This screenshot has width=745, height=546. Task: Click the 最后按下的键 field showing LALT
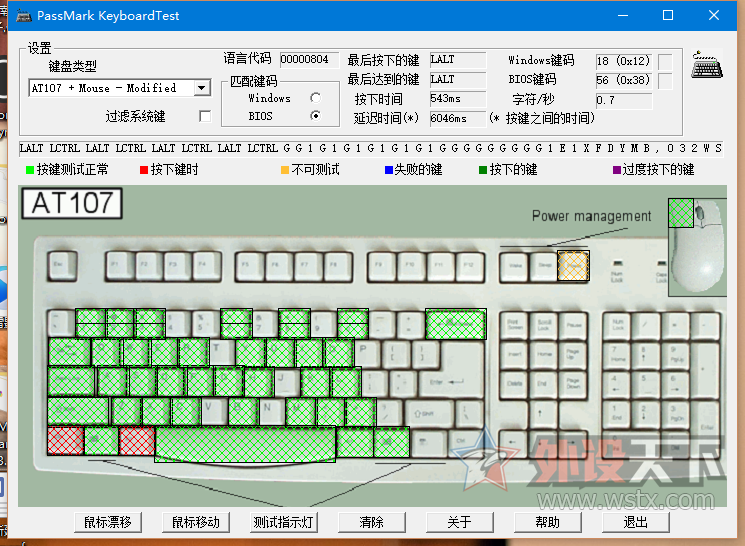point(458,60)
